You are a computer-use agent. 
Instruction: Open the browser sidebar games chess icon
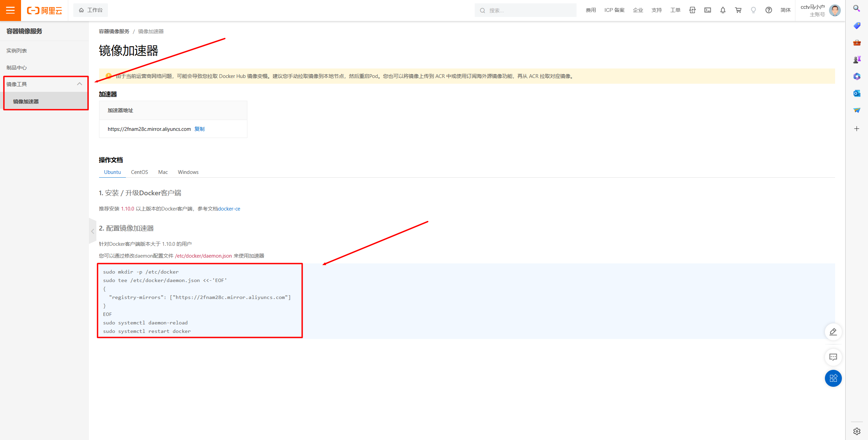pyautogui.click(x=857, y=59)
